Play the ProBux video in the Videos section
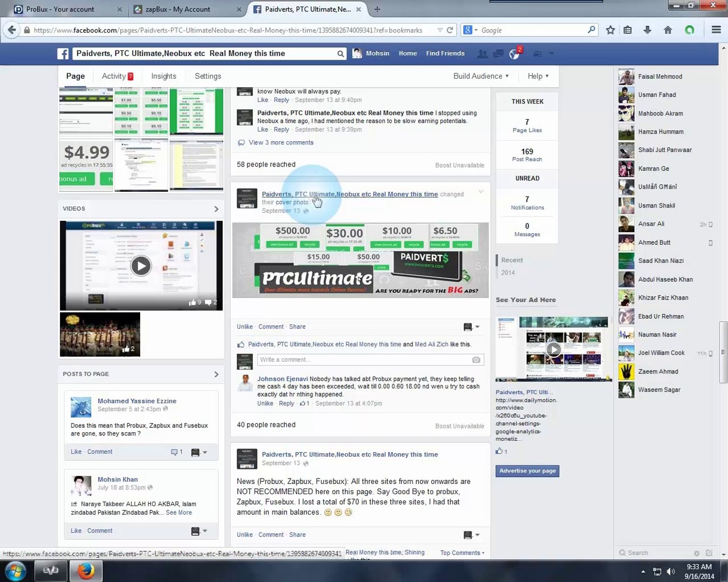Screen dimensions: 728x582 click(141, 266)
